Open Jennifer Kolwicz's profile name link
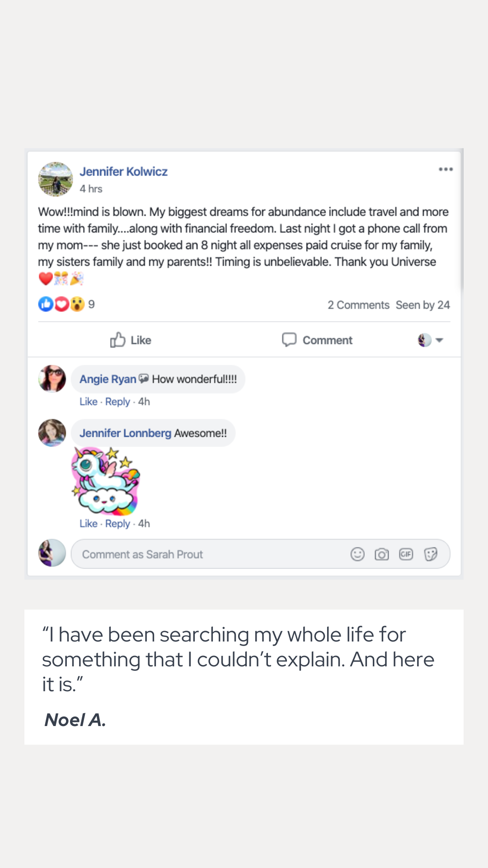The image size is (488, 868). point(123,172)
